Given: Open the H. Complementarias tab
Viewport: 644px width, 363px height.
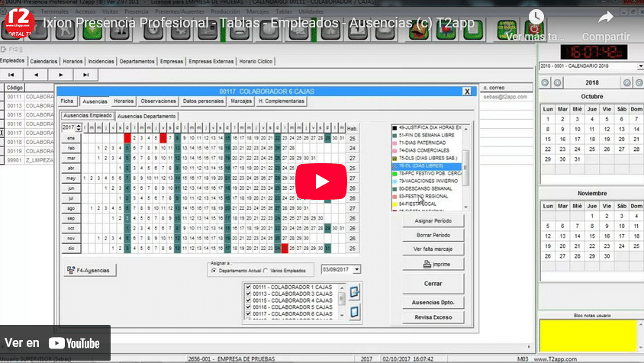Looking at the screenshot, I should tap(282, 101).
